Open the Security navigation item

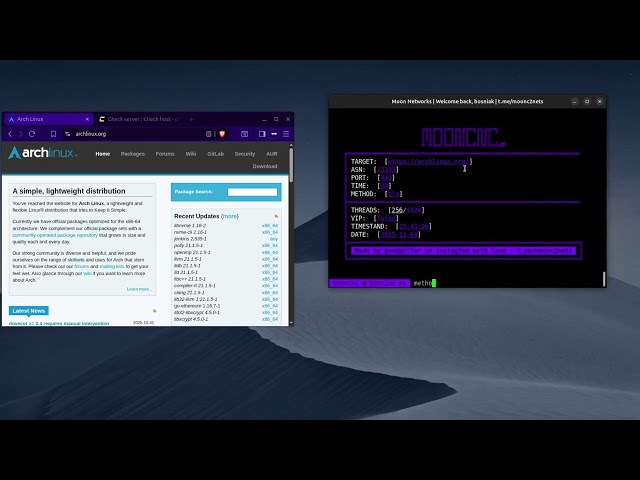(x=244, y=154)
